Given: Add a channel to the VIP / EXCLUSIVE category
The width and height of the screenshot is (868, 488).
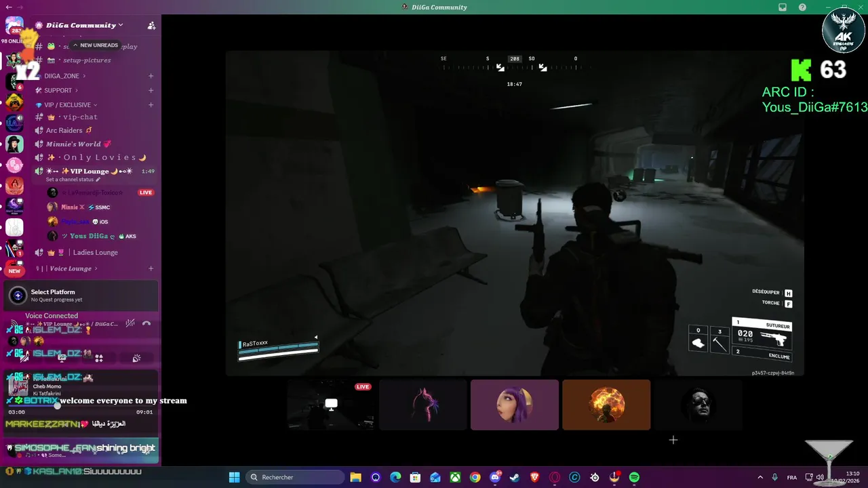Looking at the screenshot, I should pos(151,105).
